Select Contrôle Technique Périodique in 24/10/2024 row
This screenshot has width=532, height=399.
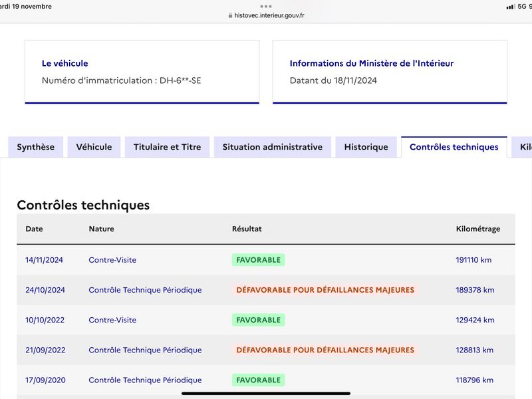145,290
